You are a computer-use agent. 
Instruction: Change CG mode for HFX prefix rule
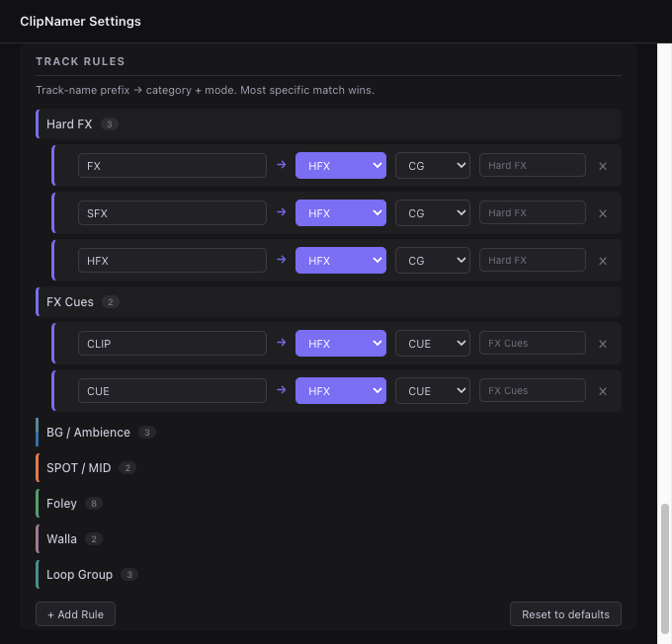click(x=433, y=261)
